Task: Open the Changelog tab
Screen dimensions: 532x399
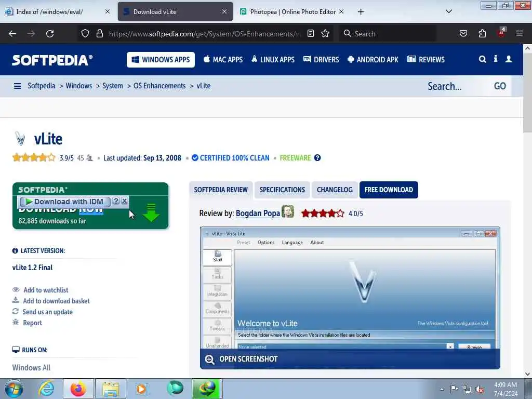Action: 335,190
